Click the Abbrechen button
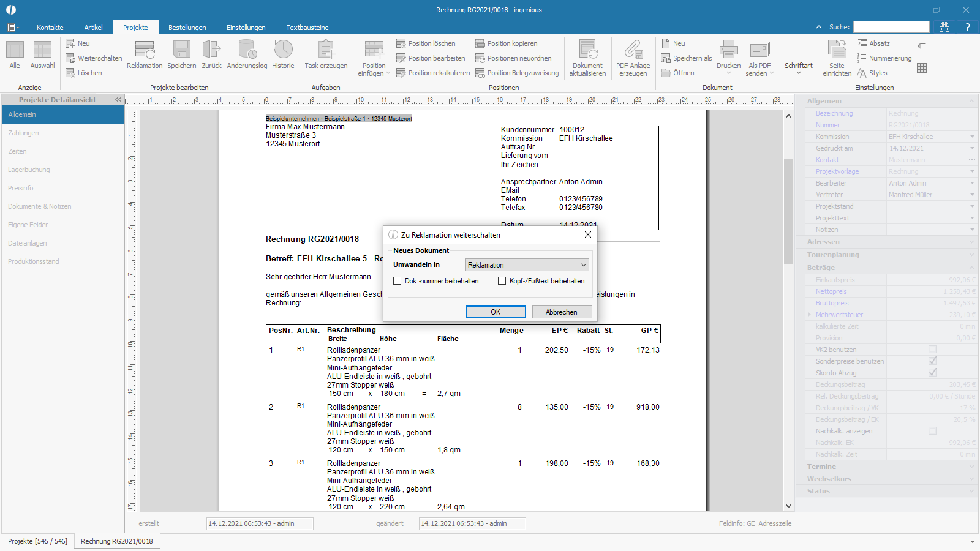Screen dimensions: 980x551 [562, 312]
